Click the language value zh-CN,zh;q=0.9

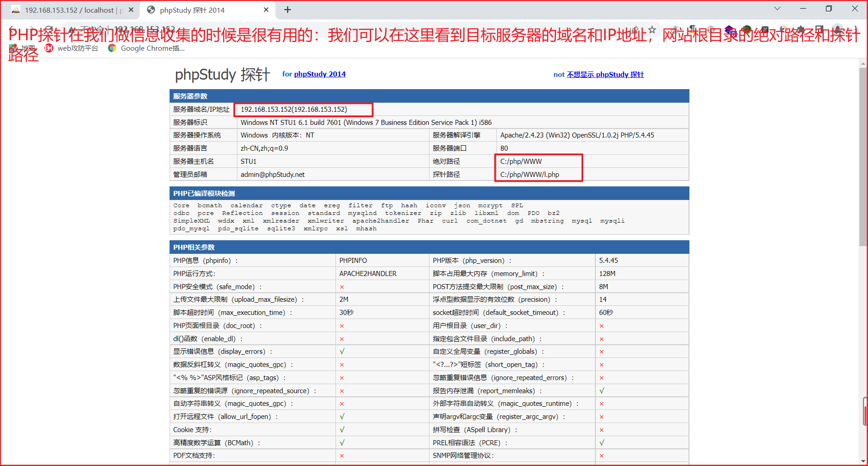point(264,148)
